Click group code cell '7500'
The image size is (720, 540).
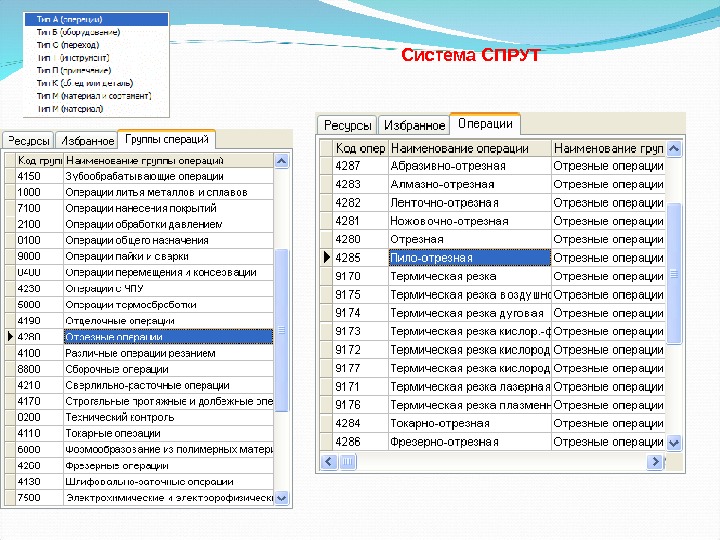point(39,498)
